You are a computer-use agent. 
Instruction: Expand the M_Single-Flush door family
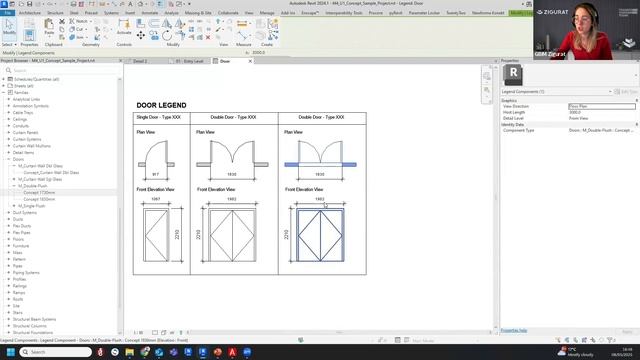point(14,206)
